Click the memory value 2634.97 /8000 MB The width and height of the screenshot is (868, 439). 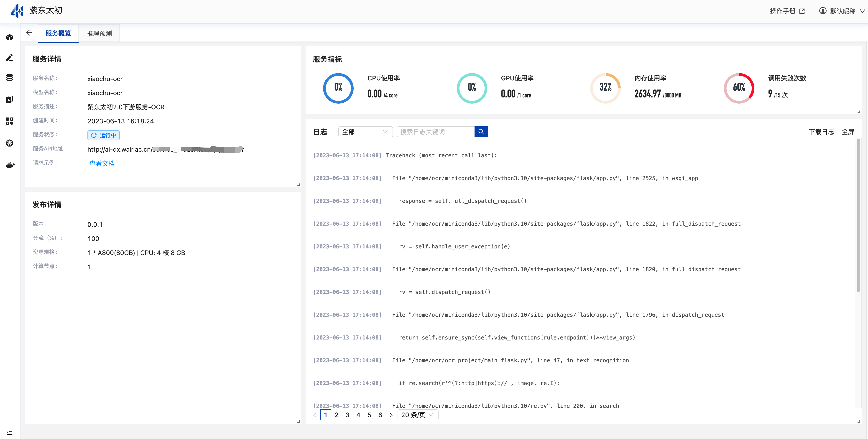click(658, 94)
